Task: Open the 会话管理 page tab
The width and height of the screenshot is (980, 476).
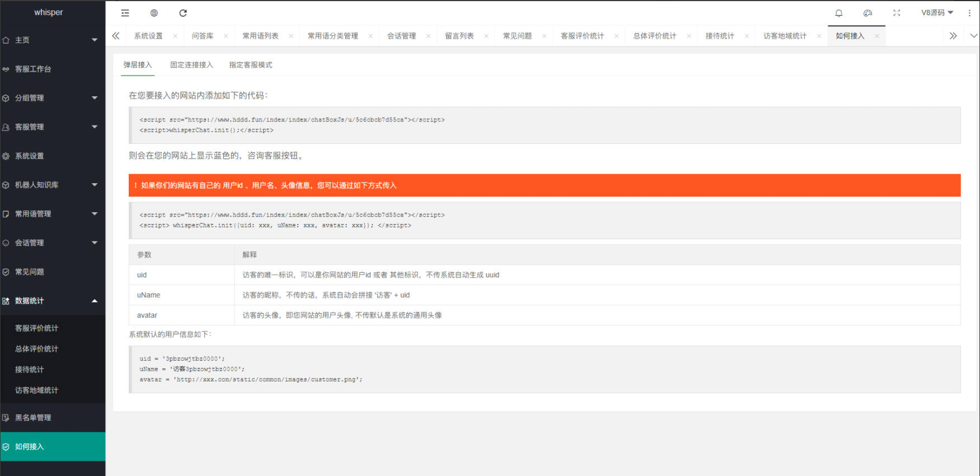Action: point(401,36)
